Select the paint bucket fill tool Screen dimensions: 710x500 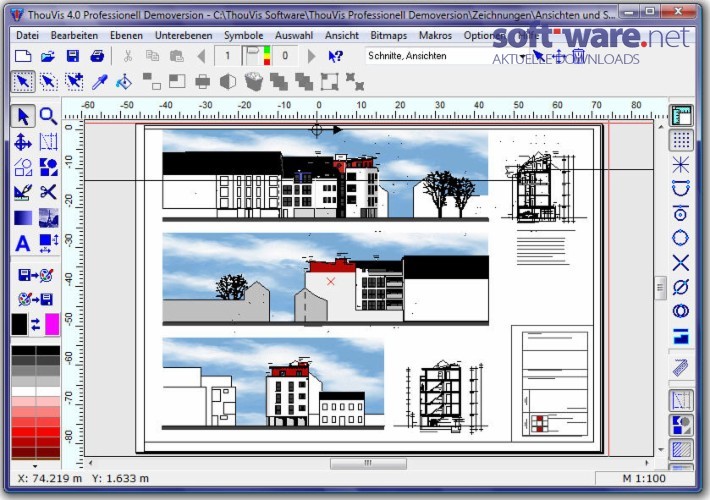124,82
